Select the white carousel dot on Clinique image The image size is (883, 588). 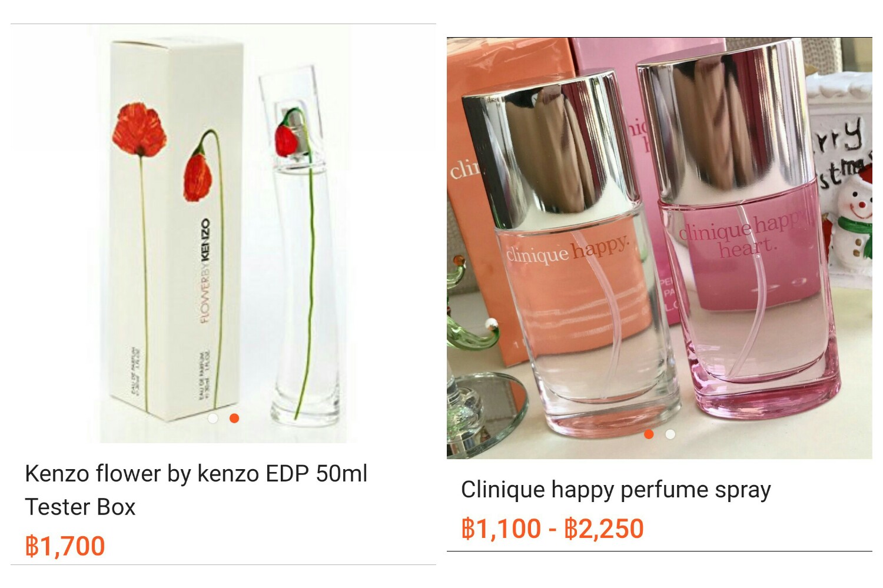670,434
